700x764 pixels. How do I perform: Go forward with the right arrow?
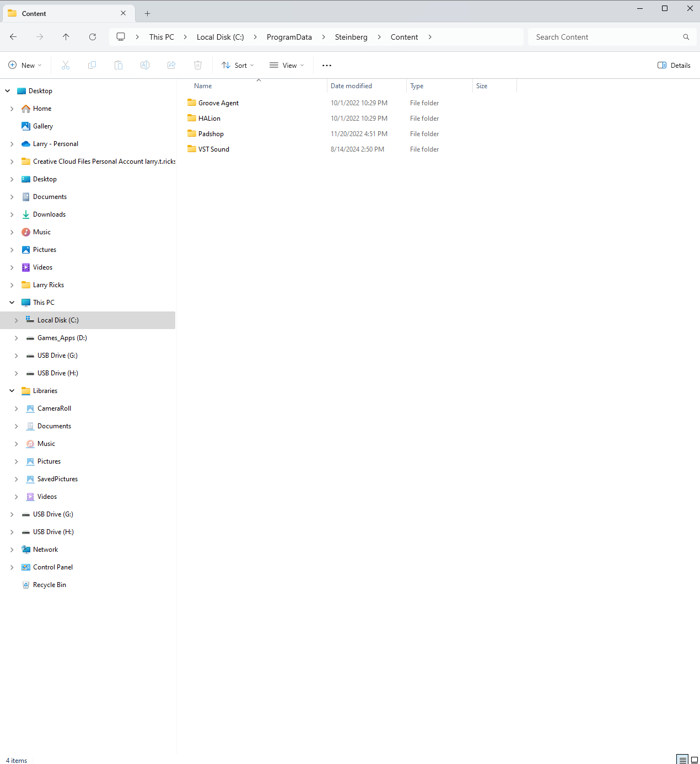[40, 37]
